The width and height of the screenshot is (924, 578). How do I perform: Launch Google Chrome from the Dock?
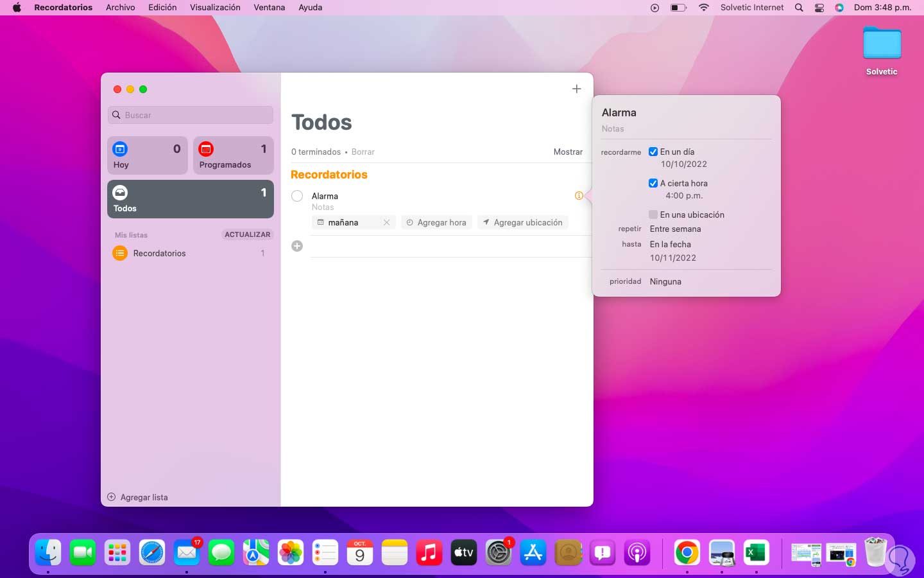pos(687,552)
